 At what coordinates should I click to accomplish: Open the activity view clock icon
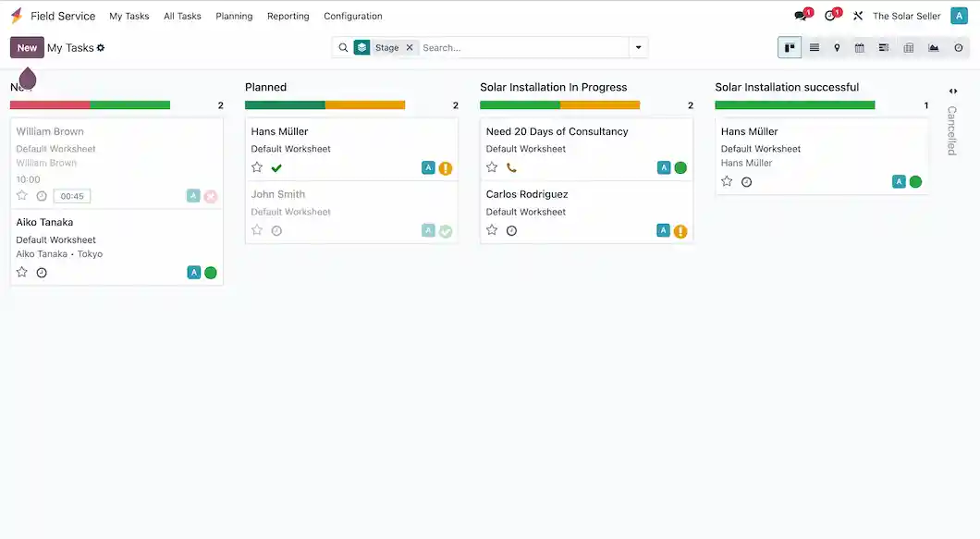(958, 47)
